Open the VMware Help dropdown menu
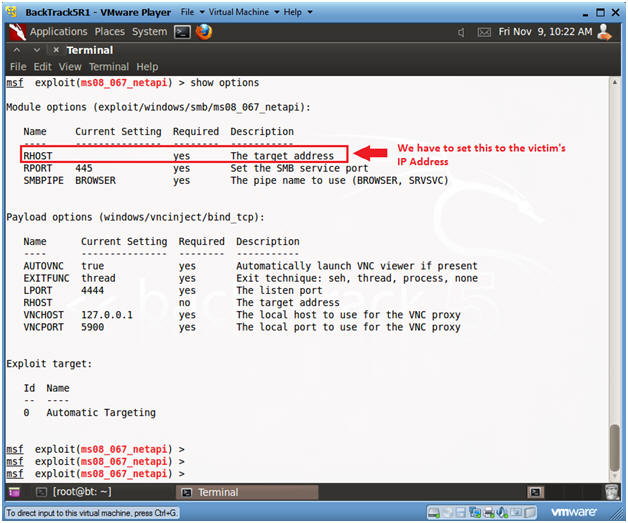The height and width of the screenshot is (523, 628). [x=298, y=12]
